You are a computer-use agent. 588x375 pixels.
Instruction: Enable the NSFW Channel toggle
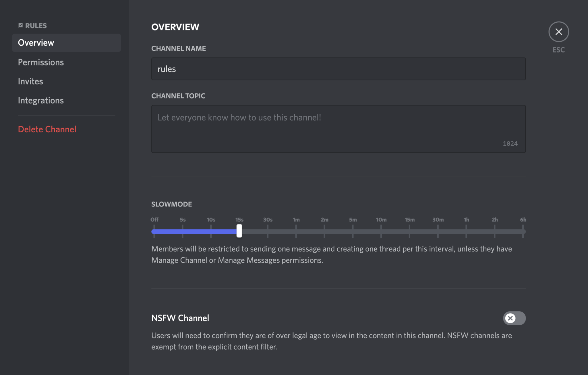point(514,318)
